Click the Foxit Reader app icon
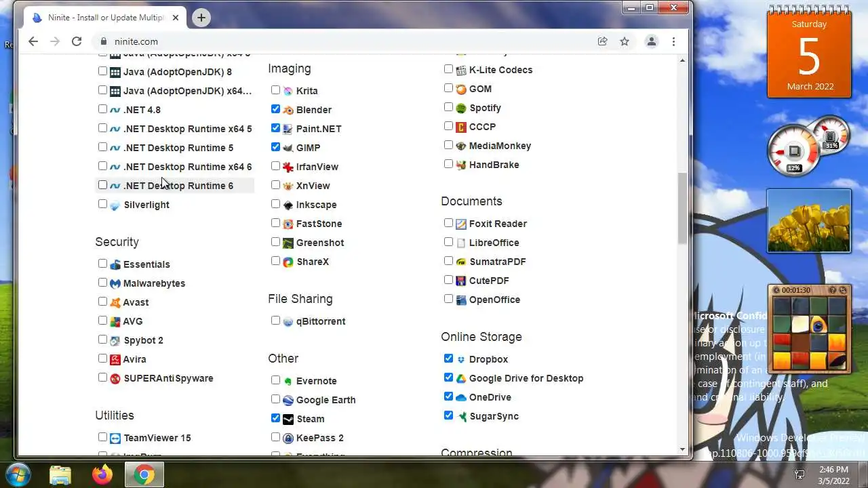This screenshot has width=868, height=488. point(461,224)
